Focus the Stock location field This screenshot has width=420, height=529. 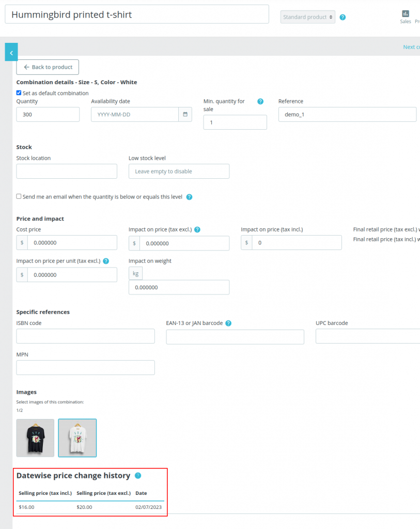(x=67, y=172)
